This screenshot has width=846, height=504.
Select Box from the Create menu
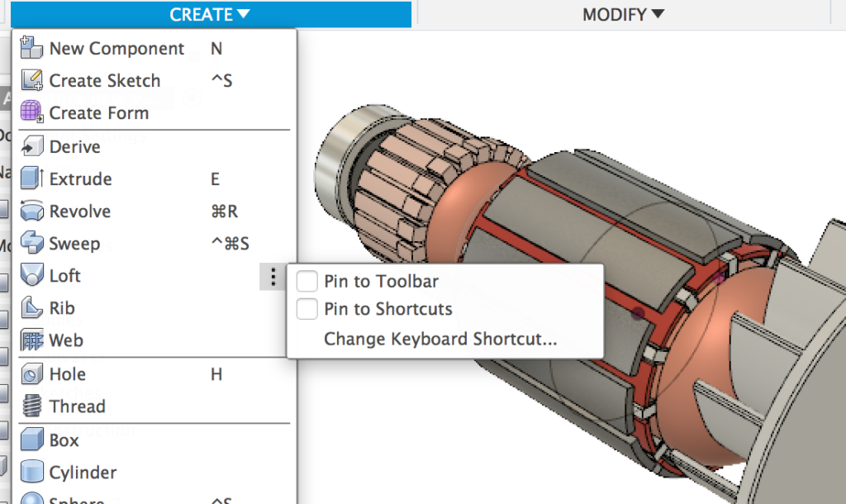click(x=66, y=440)
